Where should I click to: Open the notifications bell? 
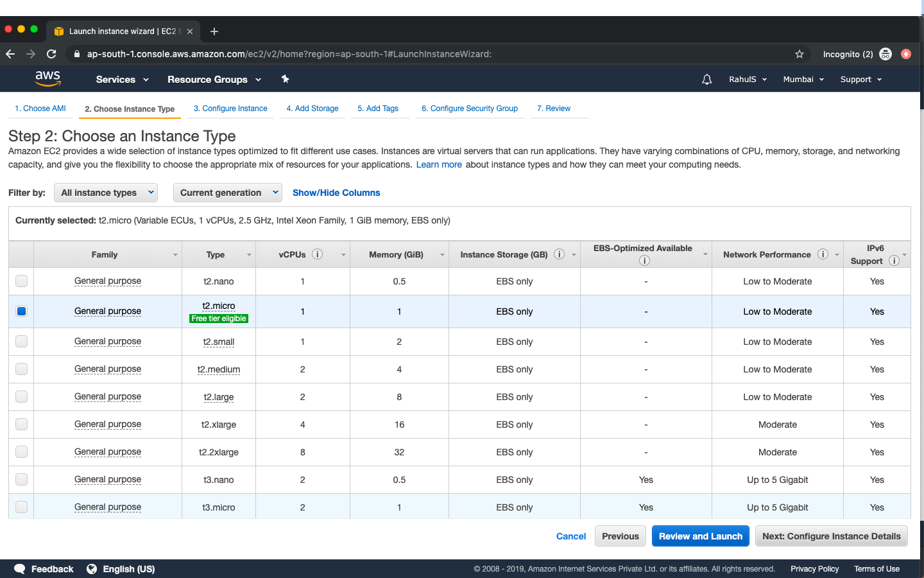(x=706, y=79)
